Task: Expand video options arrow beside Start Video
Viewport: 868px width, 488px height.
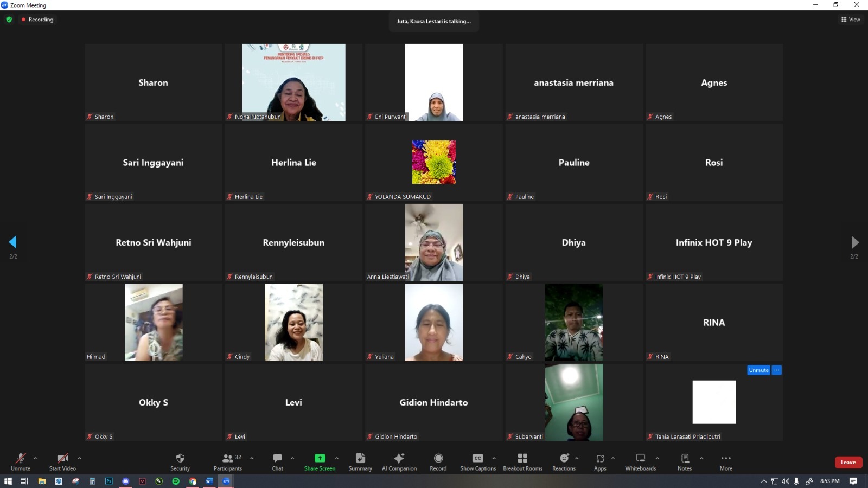Action: 79,458
